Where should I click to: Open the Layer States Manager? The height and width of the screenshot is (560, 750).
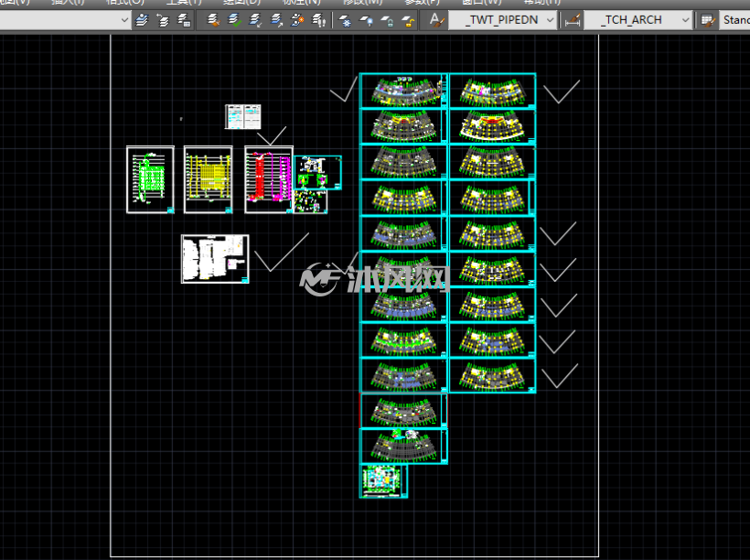coord(184,20)
